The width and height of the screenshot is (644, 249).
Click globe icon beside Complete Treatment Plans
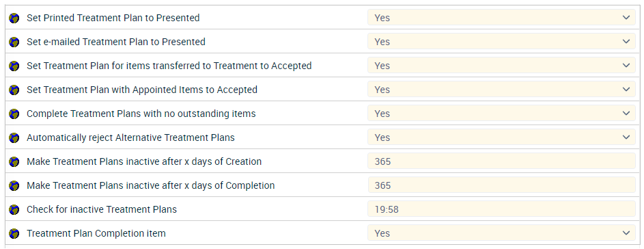pos(14,114)
